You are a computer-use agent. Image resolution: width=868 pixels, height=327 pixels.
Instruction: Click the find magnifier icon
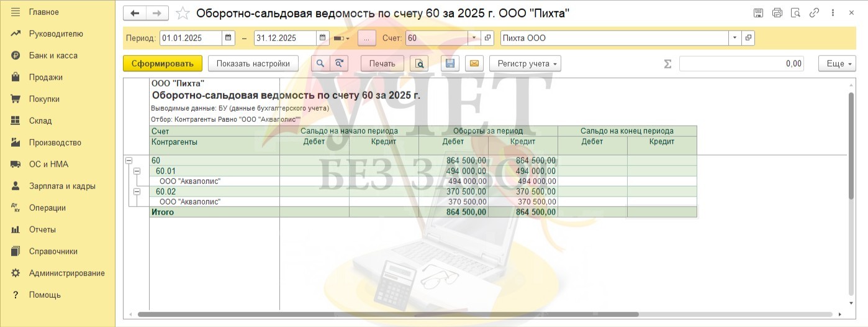click(x=320, y=63)
